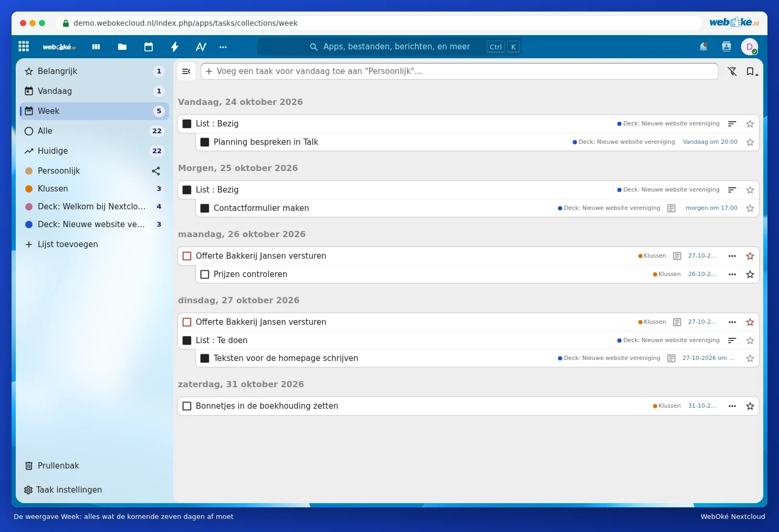Open the user avatar menu
The image size is (779, 532).
[x=750, y=47]
